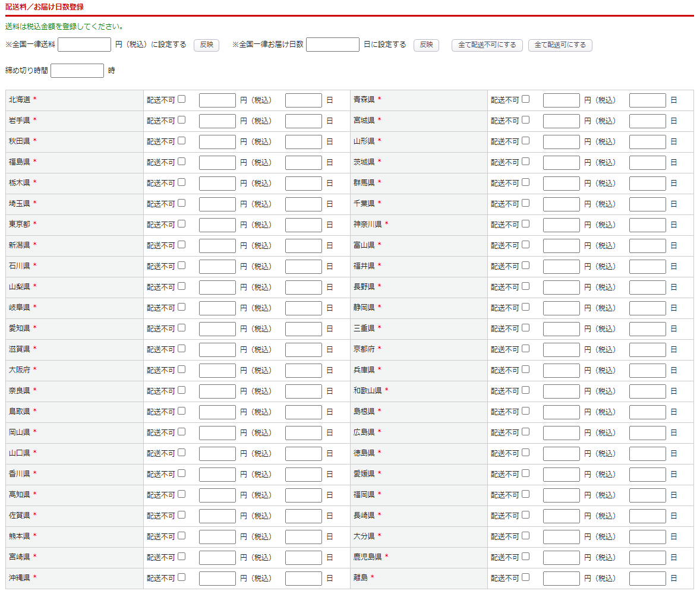Click the delivery days field for 北海道
Viewport: 700px width, 594px height.
tap(303, 100)
